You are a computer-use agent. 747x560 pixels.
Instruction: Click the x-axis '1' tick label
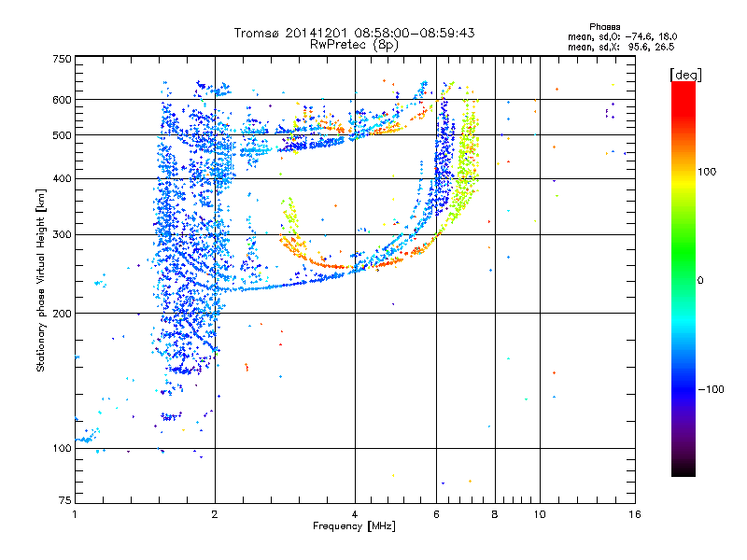click(75, 514)
